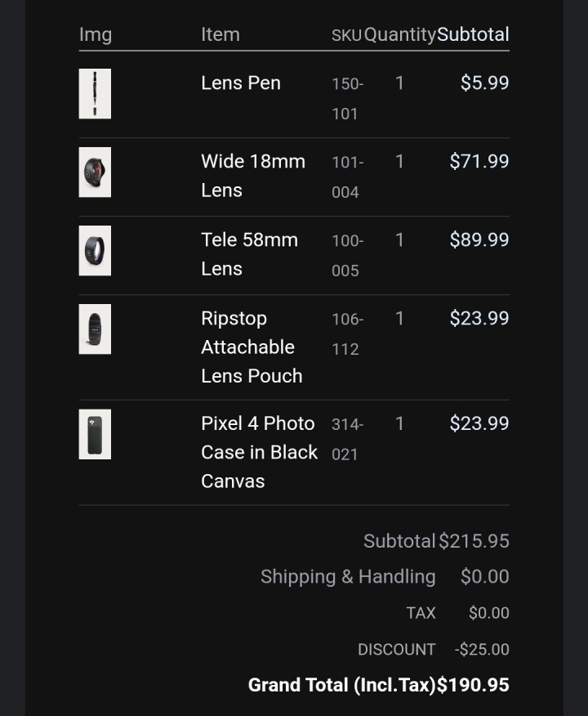The width and height of the screenshot is (588, 716).
Task: Click the Subtotal column header
Action: [x=473, y=34]
